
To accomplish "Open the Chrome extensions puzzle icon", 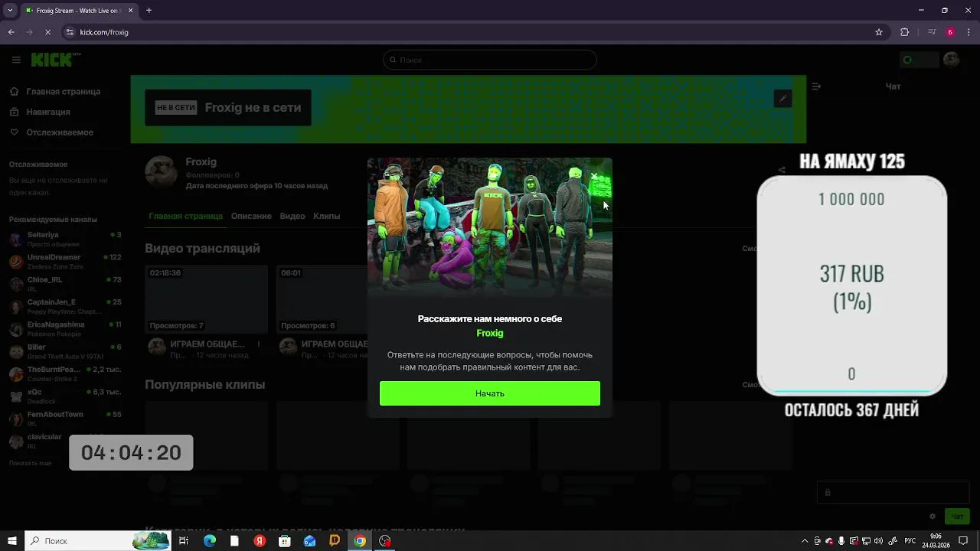I will [905, 32].
